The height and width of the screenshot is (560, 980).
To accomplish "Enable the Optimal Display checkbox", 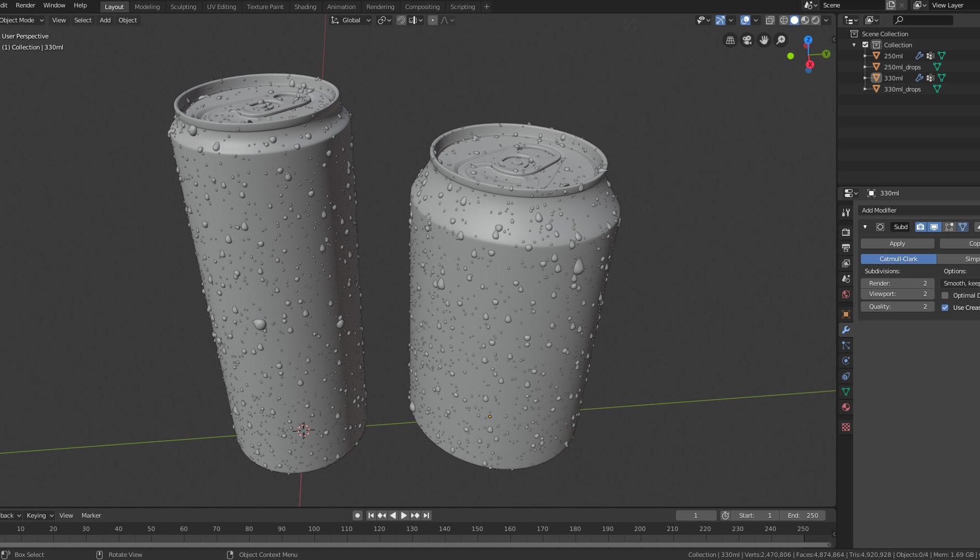I will tap(945, 296).
